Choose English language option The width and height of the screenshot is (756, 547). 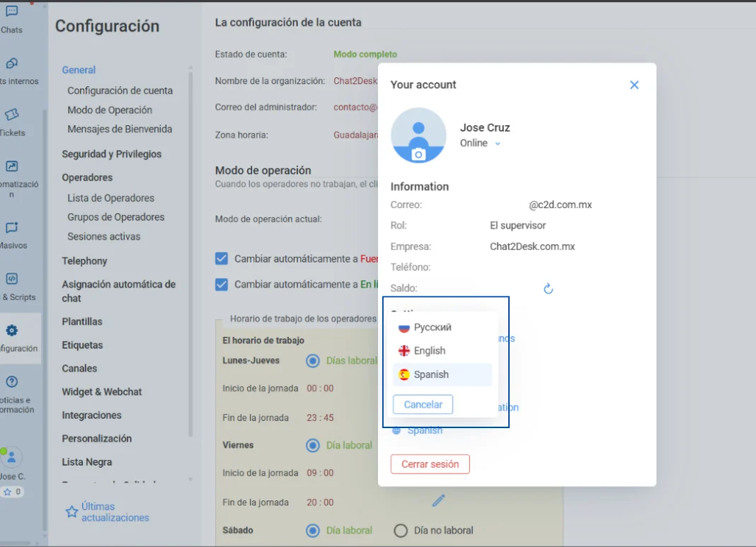coord(442,351)
